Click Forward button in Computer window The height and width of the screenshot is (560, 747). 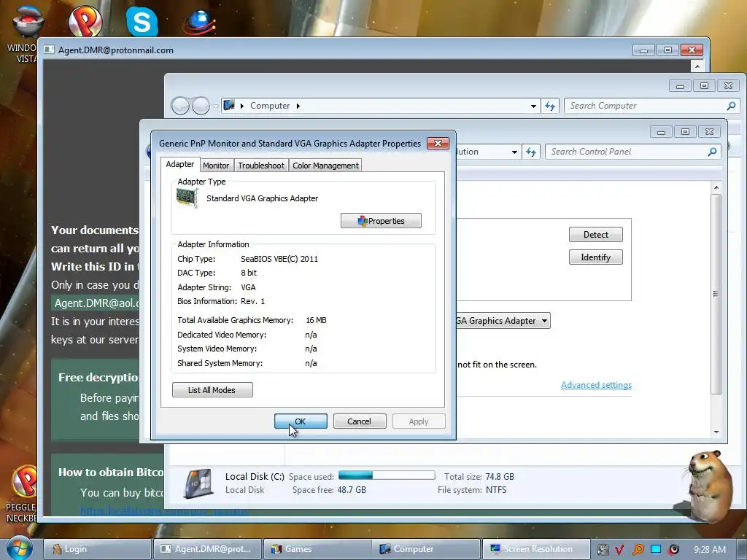click(201, 106)
